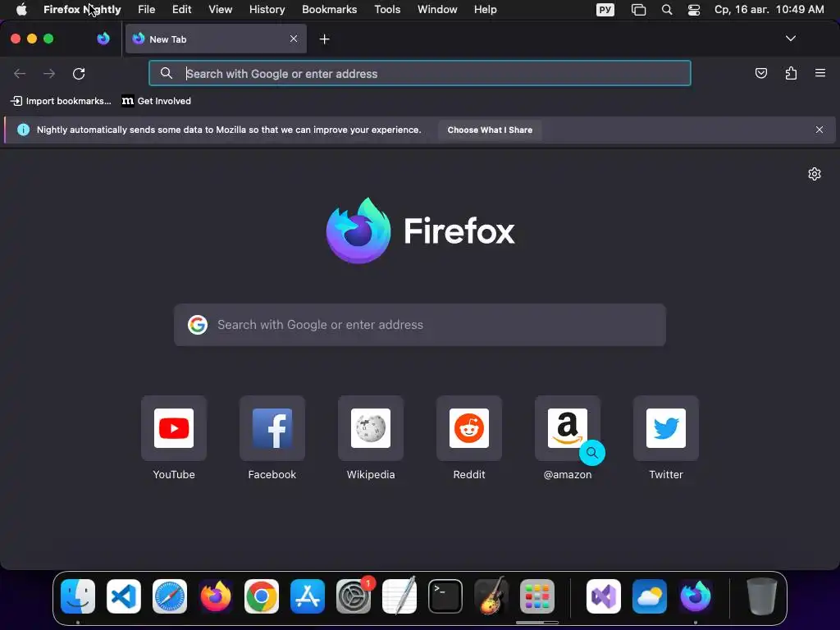Open Firefox Nightly from the Dock
The height and width of the screenshot is (630, 840).
696,596
